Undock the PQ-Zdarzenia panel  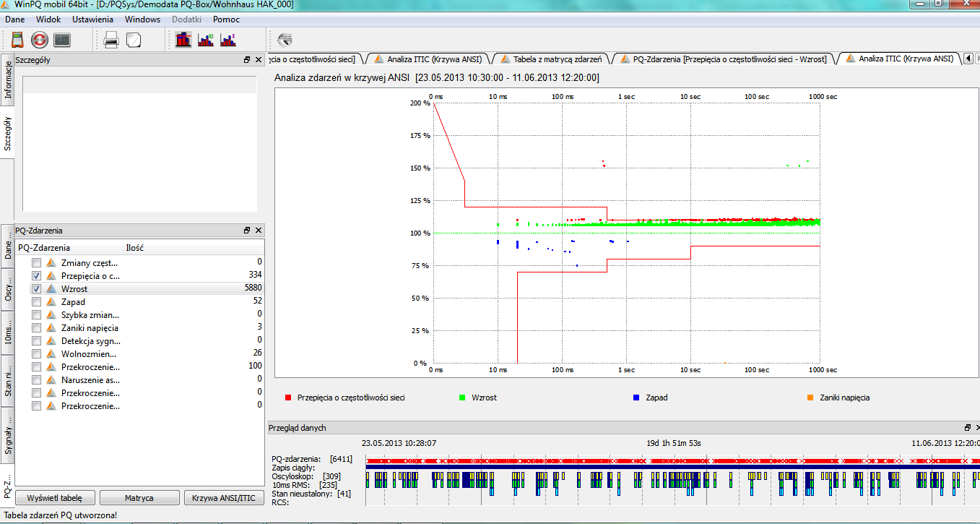click(247, 231)
